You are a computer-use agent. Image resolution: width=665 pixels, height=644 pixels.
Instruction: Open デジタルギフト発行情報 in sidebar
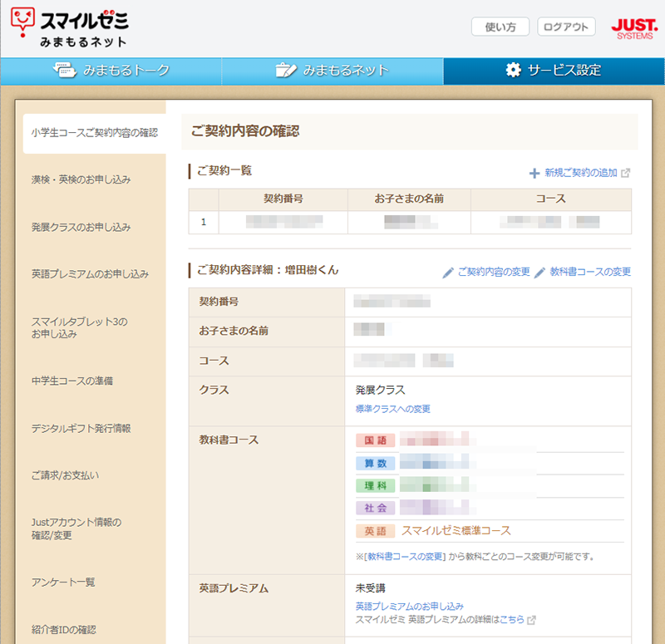pos(81,429)
